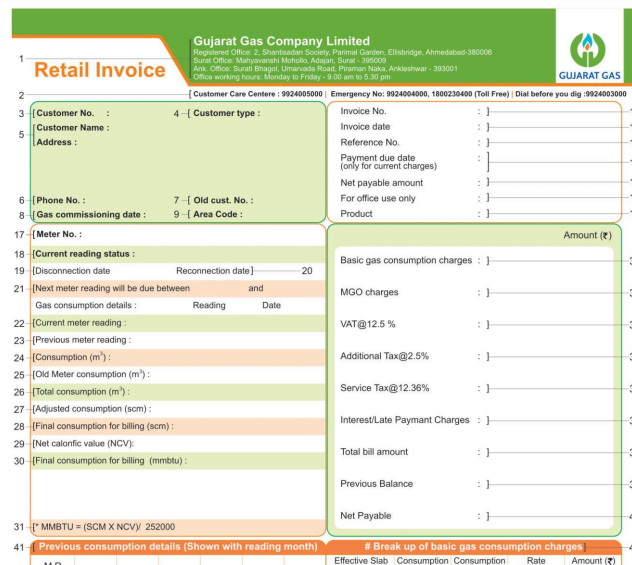Image resolution: width=632 pixels, height=565 pixels.
Task: Click the 'Amount (₹)' header in charges panel
Action: 587,235
